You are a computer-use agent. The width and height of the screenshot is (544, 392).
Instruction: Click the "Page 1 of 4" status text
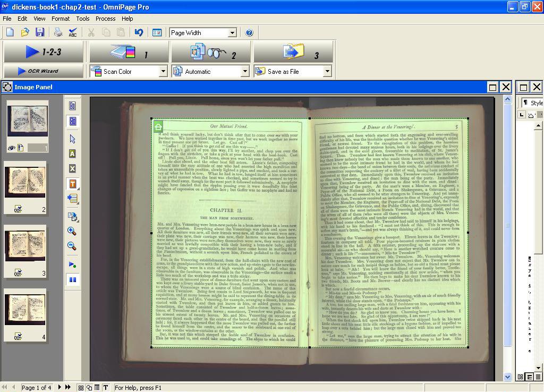(x=37, y=388)
